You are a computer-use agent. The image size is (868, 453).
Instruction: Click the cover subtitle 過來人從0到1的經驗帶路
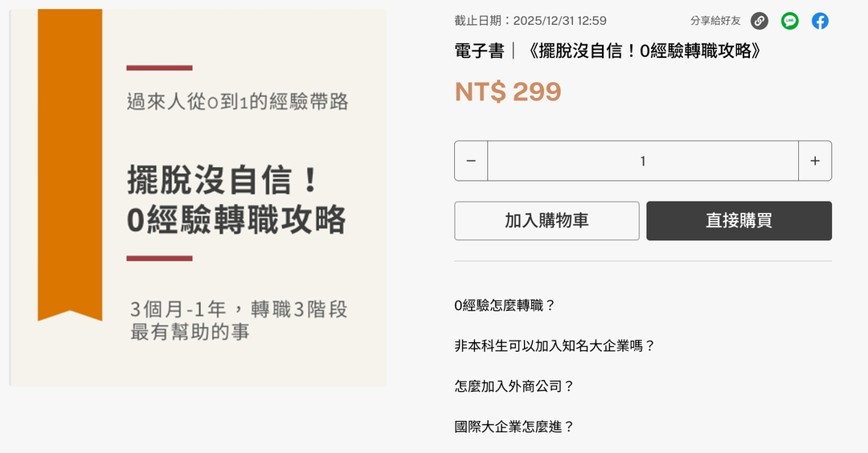point(237,102)
